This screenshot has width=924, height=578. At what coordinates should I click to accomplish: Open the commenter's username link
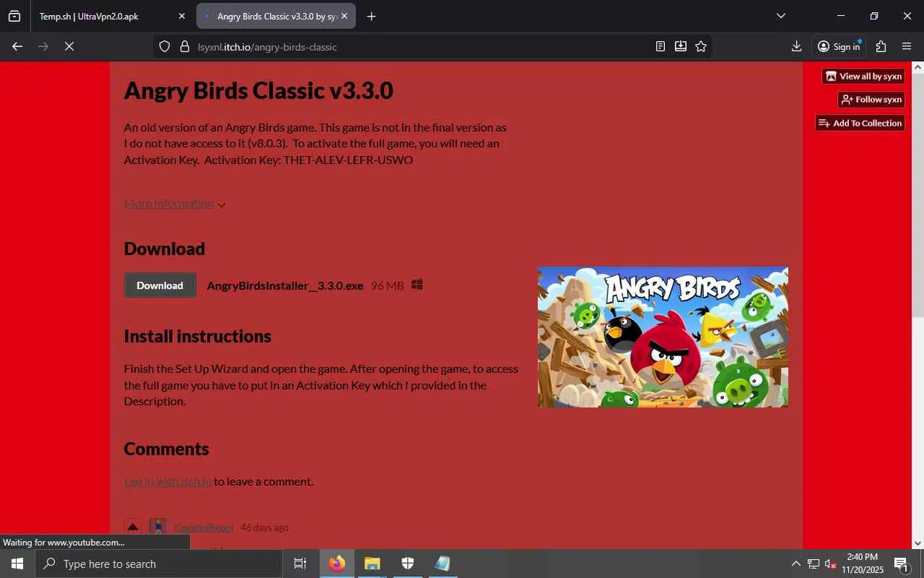click(204, 527)
